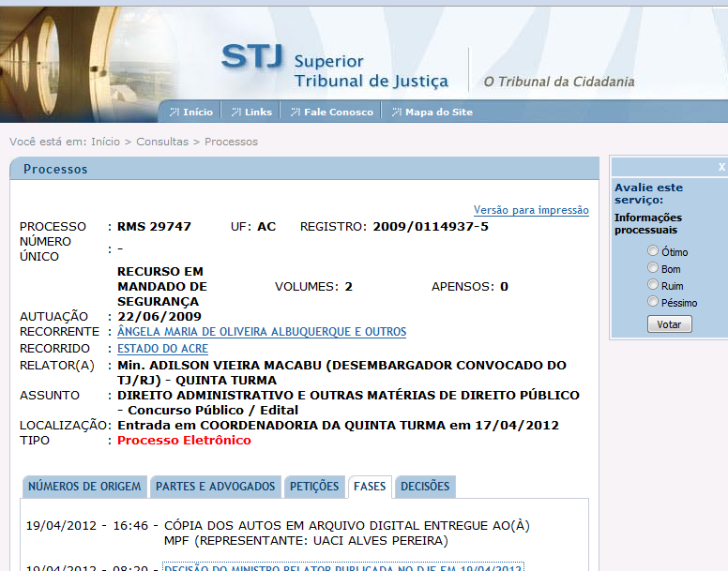Switch to the Números de Origem tab
Screen dimensions: 728x571
click(x=84, y=487)
